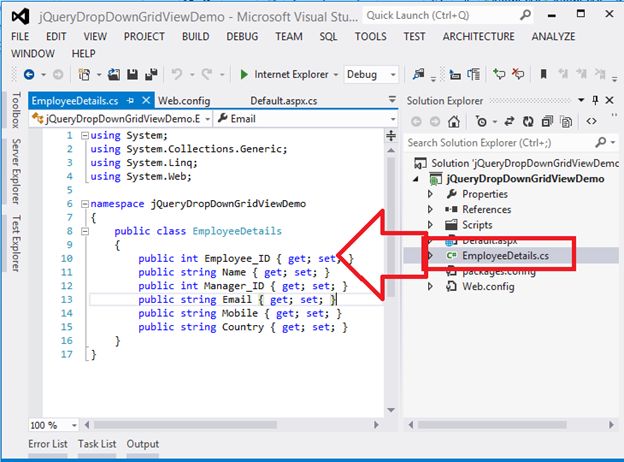Open the browser selection dropdown arrow next to Internet Explorer
This screenshot has width=624, height=462.
tap(335, 75)
